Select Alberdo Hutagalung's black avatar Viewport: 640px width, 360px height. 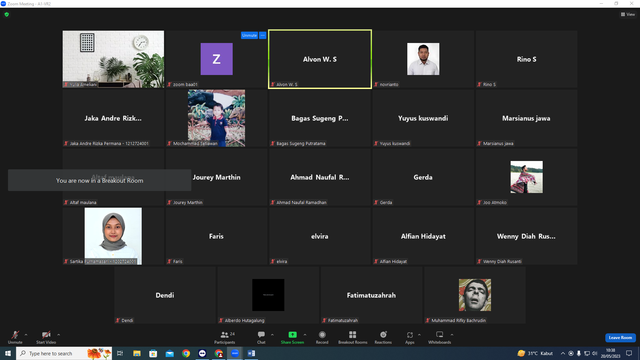268,295
